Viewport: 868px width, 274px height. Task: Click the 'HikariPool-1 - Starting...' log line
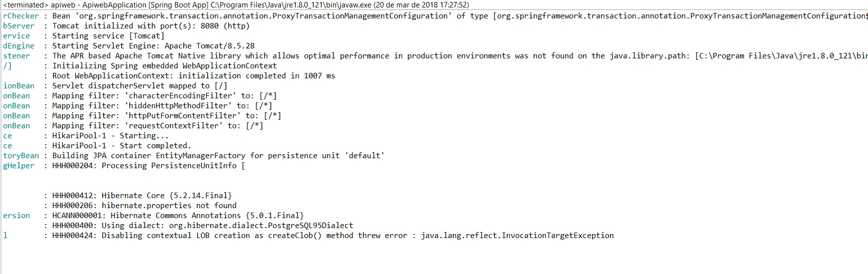tap(110, 136)
